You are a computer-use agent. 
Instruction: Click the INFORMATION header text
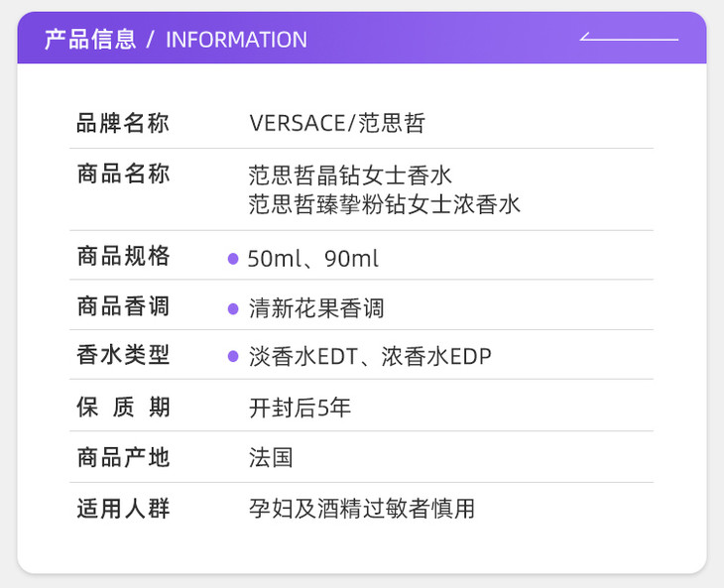[x=236, y=40]
